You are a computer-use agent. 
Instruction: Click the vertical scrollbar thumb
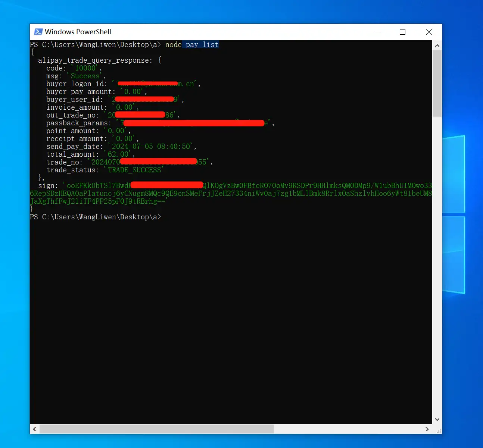pos(437,84)
